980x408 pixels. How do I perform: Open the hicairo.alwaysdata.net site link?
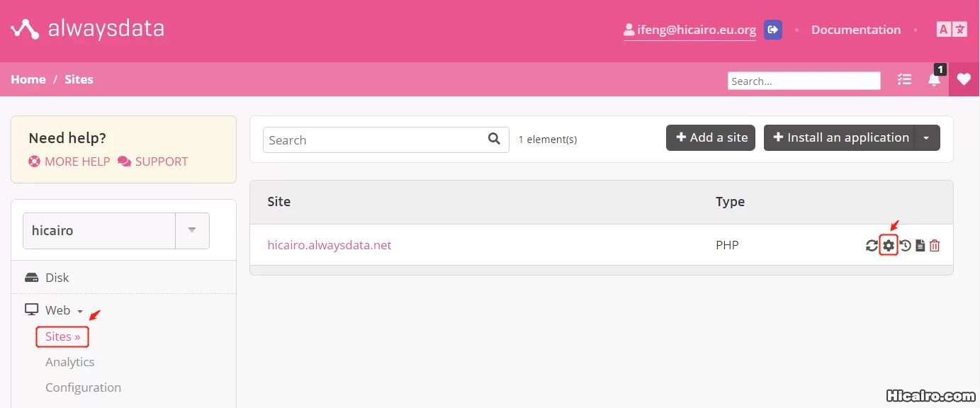[329, 245]
